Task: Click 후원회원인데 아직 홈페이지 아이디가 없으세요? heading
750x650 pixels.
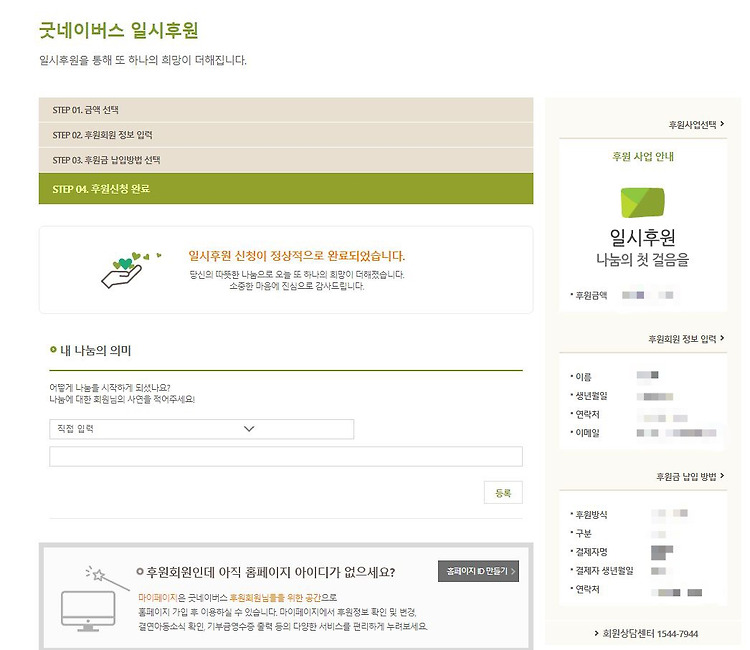Action: click(271, 572)
